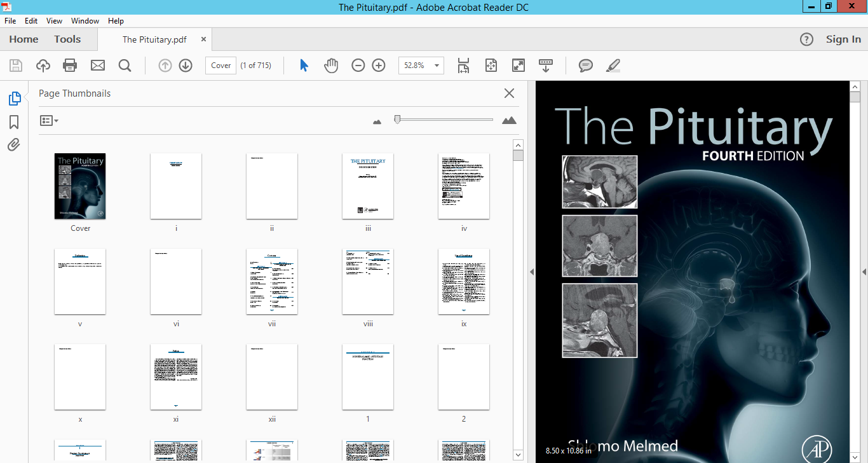Select page v thumbnail
The width and height of the screenshot is (868, 463).
coord(80,282)
